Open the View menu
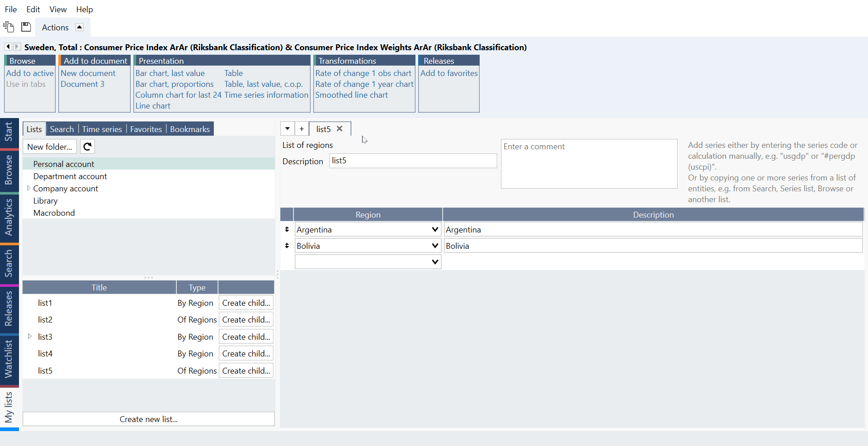The image size is (868, 446). click(x=58, y=9)
